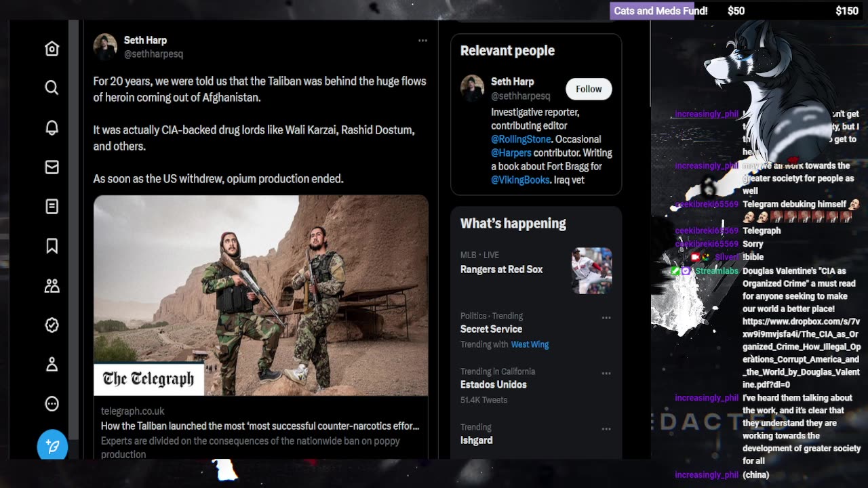Open the @VikingBooks mention link
The image size is (868, 488).
click(x=520, y=180)
